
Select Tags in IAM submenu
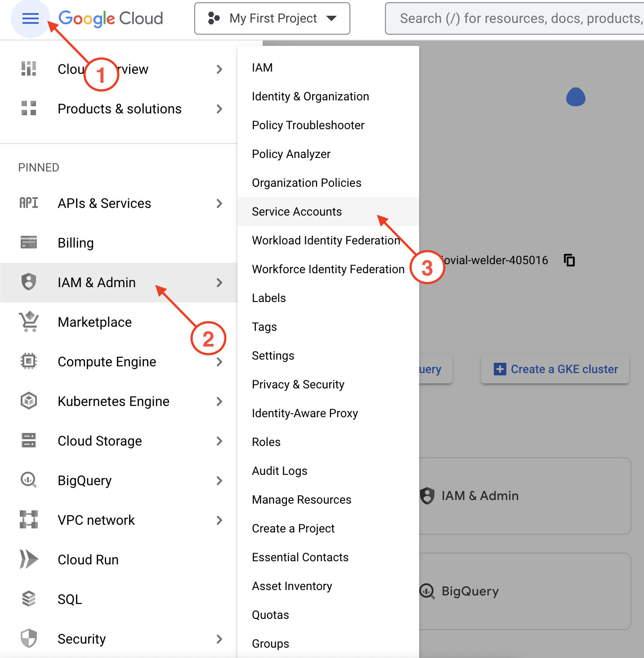(328, 327)
